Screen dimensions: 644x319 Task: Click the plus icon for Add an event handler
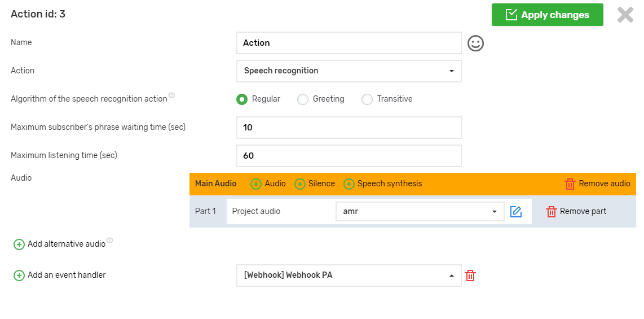[19, 276]
